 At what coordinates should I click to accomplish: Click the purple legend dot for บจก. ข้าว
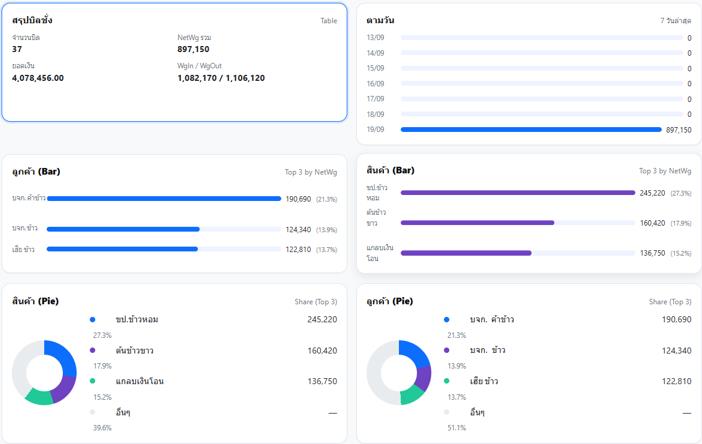coord(447,351)
